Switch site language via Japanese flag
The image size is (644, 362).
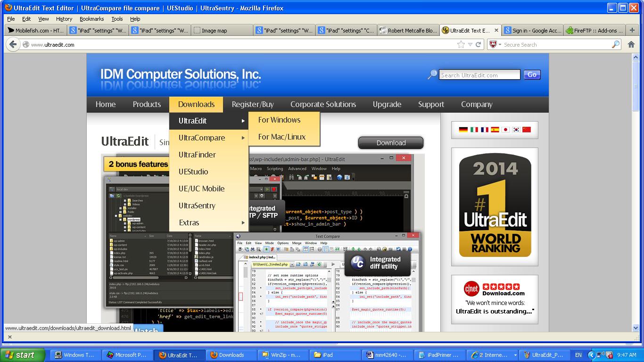pyautogui.click(x=505, y=130)
